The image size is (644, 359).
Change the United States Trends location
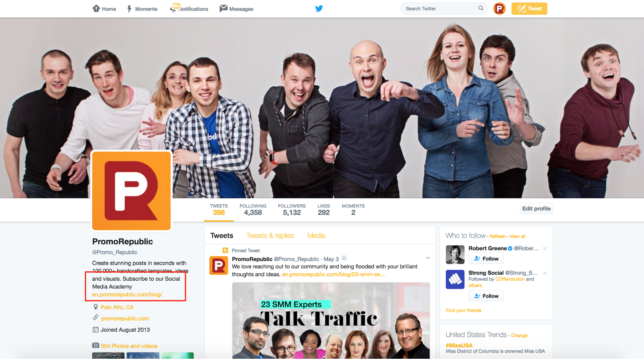tap(519, 335)
